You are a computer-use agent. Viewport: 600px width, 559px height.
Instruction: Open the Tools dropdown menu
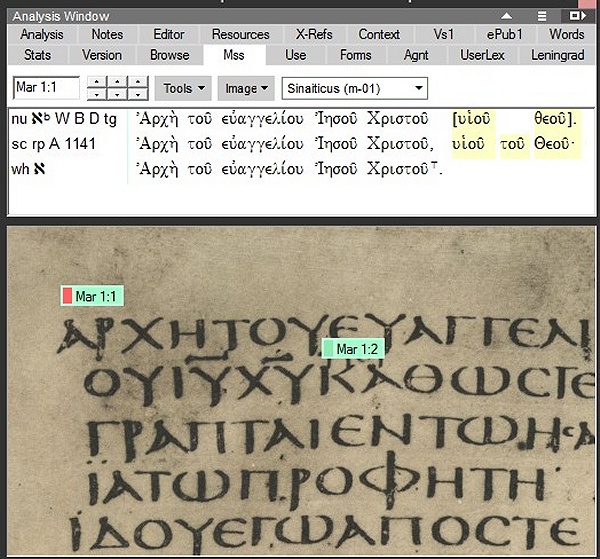pyautogui.click(x=183, y=88)
